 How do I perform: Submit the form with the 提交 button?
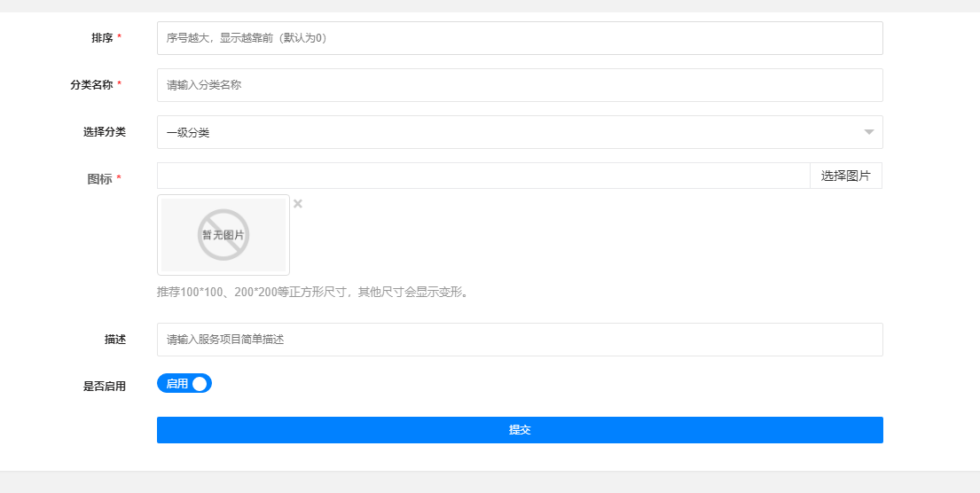[x=520, y=430]
